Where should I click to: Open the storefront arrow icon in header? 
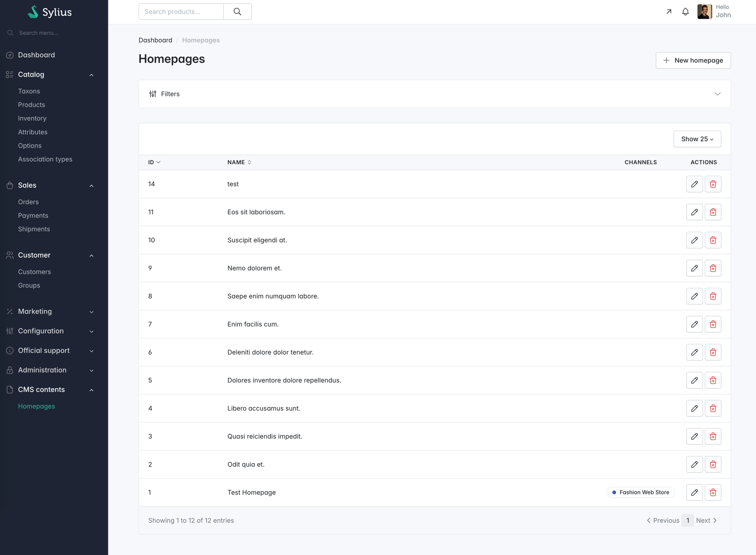point(669,12)
